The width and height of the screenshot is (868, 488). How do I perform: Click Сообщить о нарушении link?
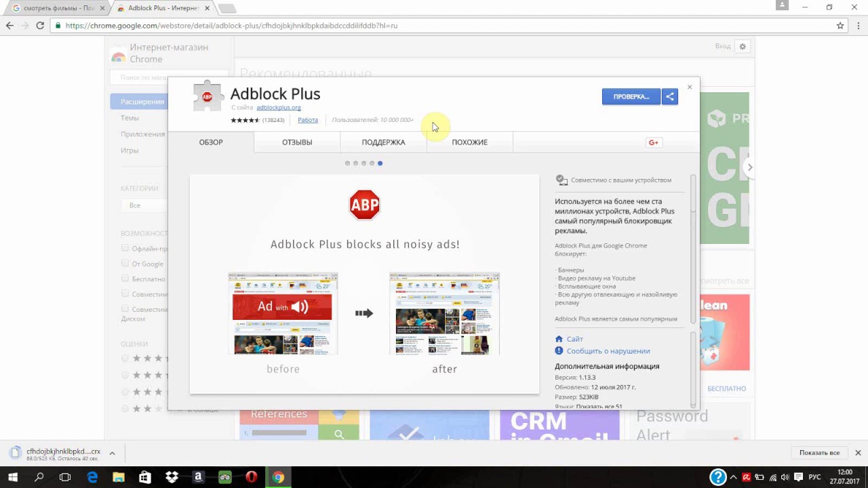pos(608,351)
